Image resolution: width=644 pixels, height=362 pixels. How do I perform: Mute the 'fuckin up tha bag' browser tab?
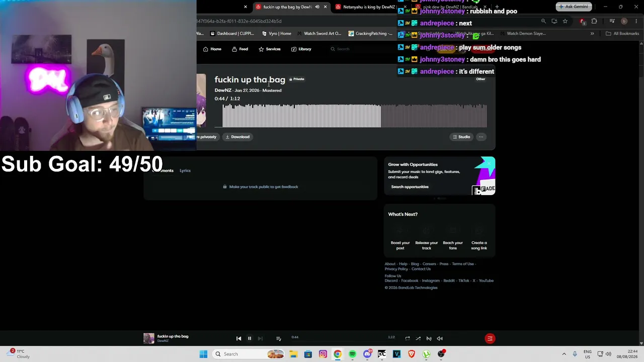pyautogui.click(x=317, y=7)
